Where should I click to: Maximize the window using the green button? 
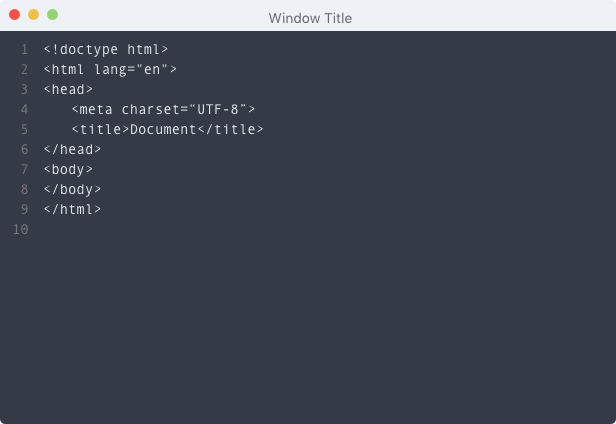[x=52, y=15]
